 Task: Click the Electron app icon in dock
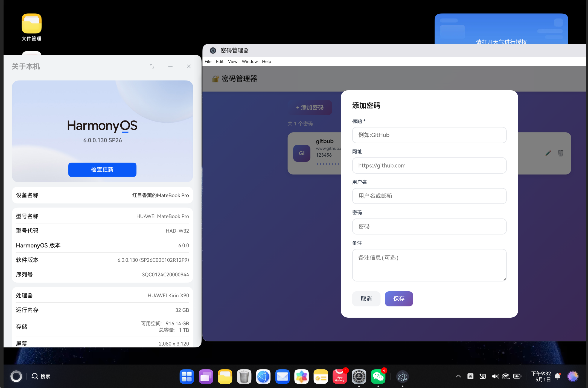pos(403,376)
